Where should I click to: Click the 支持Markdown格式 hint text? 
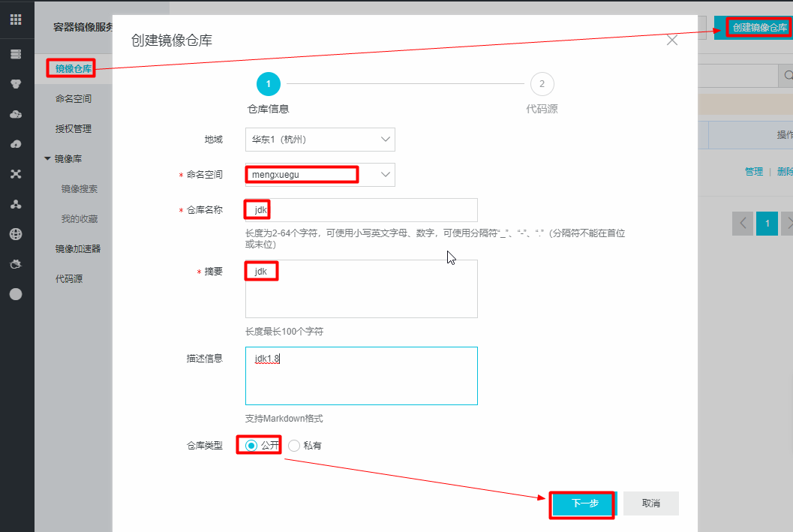pyautogui.click(x=284, y=418)
